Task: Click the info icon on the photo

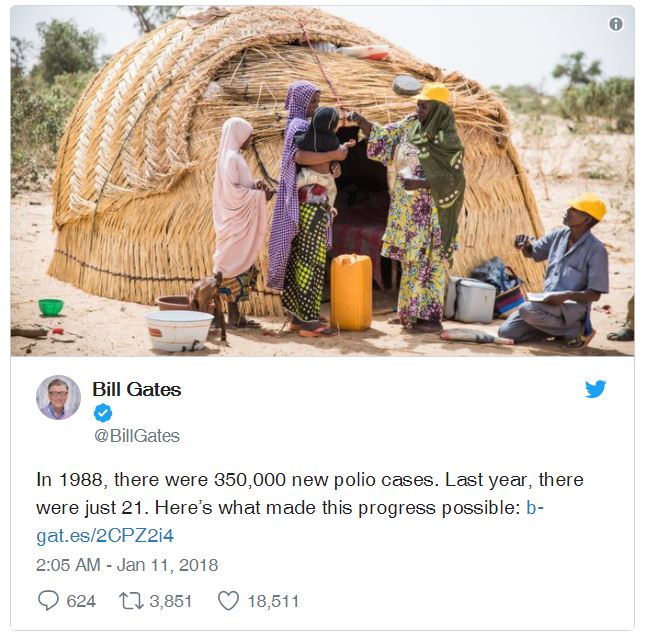Action: click(616, 24)
